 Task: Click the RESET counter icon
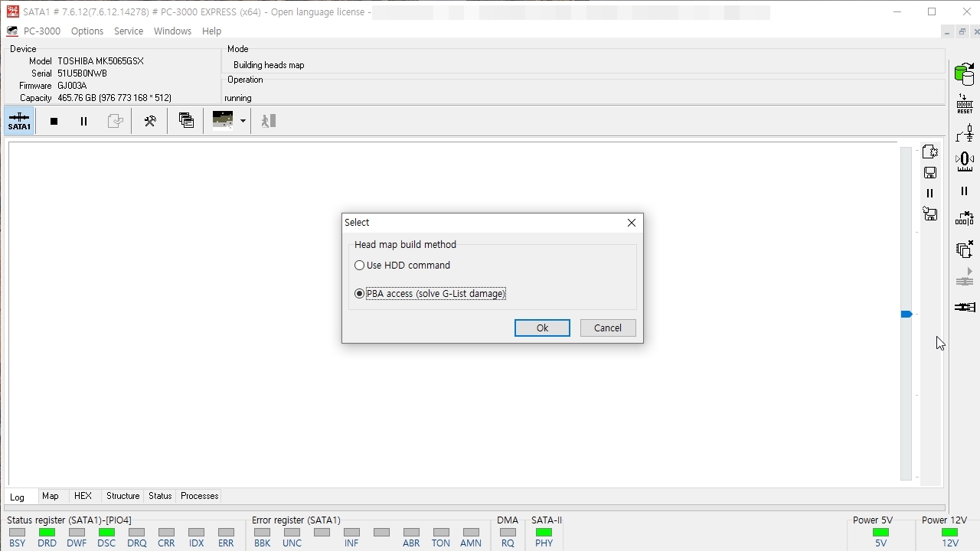tap(965, 104)
